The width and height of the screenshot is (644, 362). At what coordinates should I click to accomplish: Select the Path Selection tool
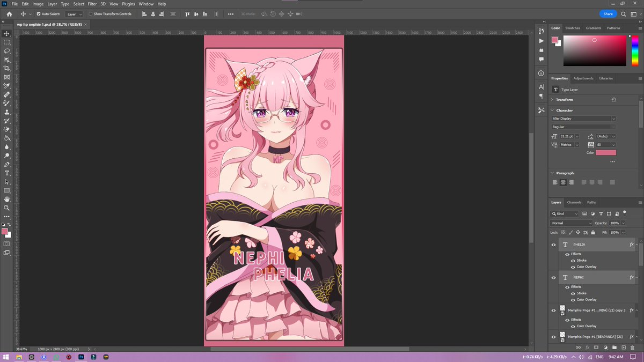click(x=6, y=182)
